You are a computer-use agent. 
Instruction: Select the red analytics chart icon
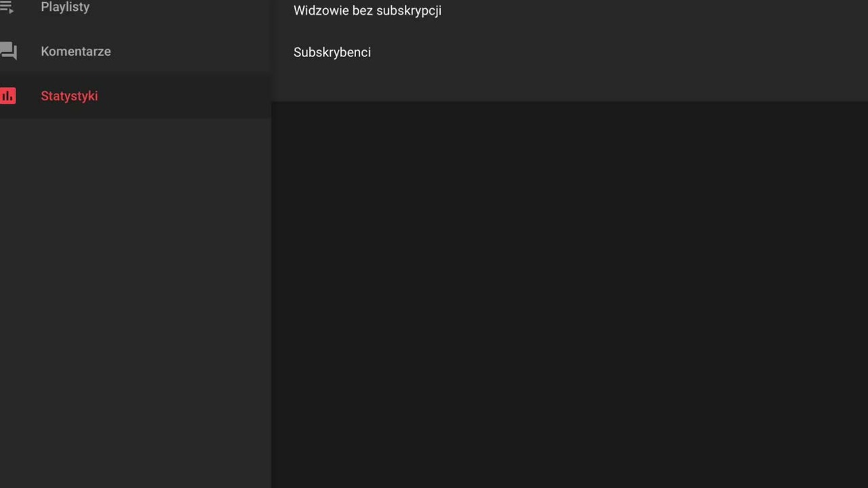8,96
